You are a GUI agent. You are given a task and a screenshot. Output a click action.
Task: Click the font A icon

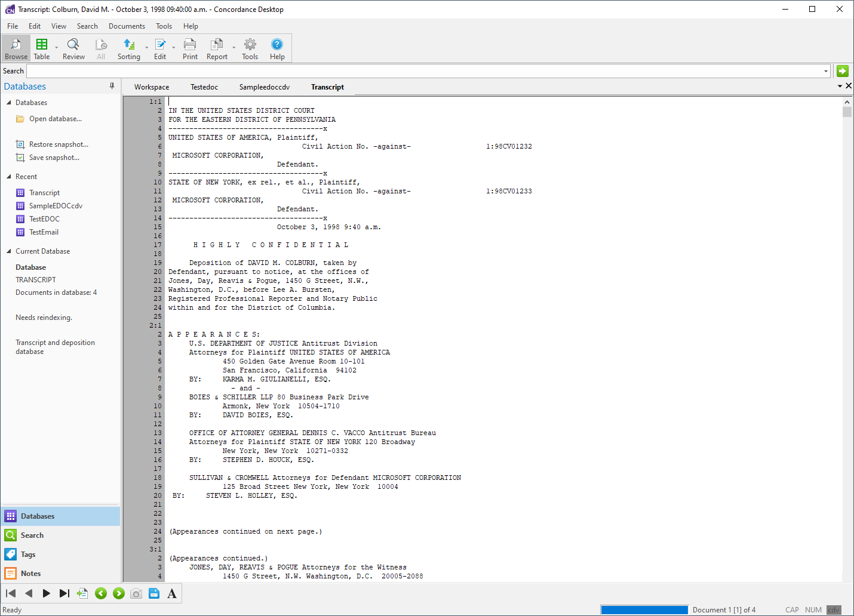[172, 593]
